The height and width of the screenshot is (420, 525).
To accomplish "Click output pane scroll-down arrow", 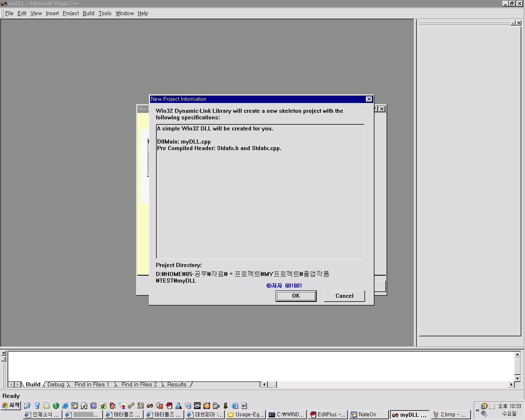I will (x=517, y=378).
